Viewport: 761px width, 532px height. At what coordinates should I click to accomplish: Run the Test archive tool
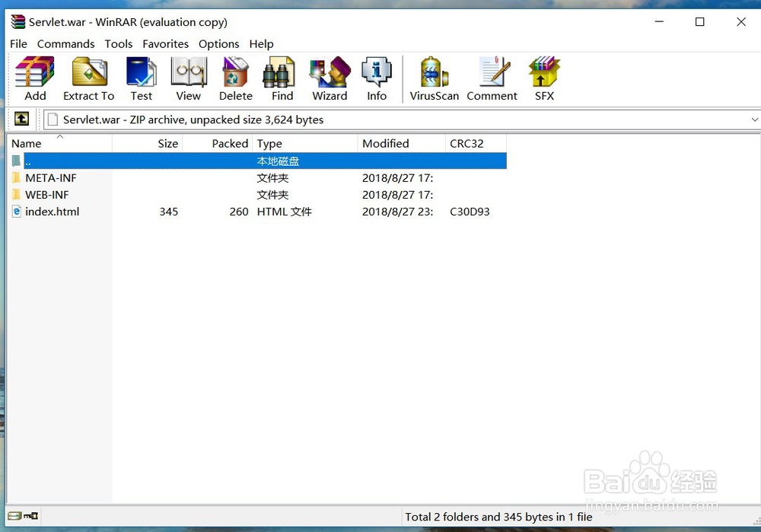[142, 78]
